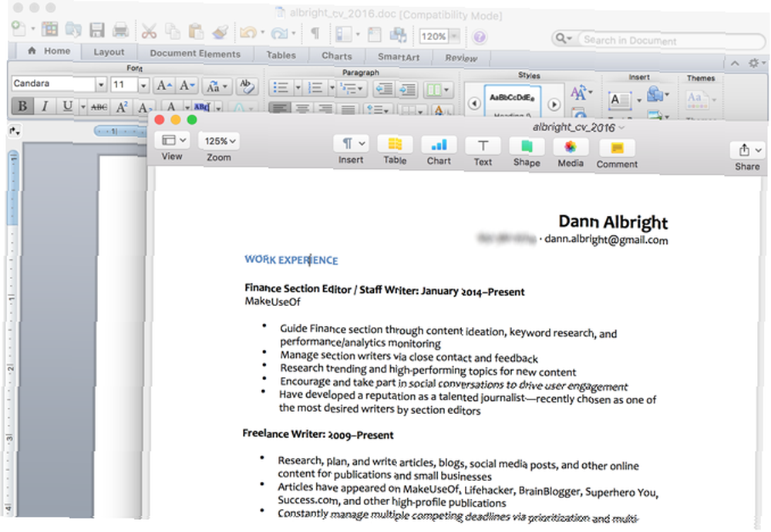
Task: Open the Candara font name dropdown
Action: [x=101, y=85]
